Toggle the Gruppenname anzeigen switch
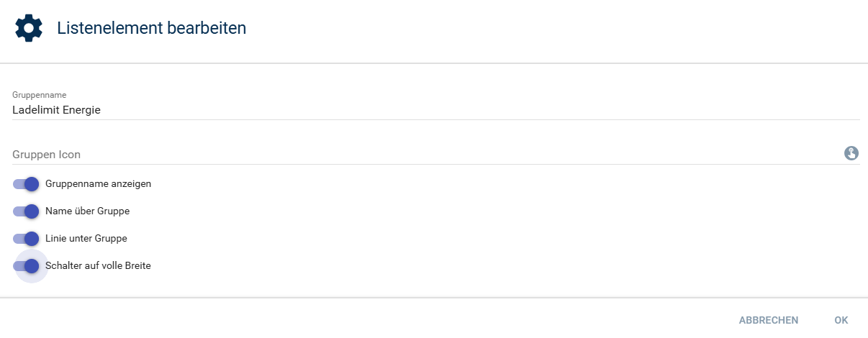 [x=26, y=184]
